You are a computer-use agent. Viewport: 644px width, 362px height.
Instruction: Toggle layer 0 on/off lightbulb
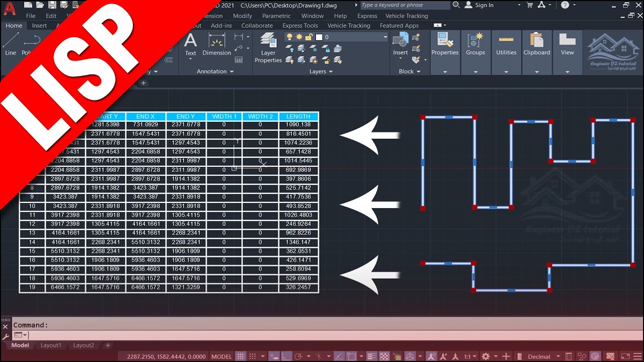click(x=289, y=37)
